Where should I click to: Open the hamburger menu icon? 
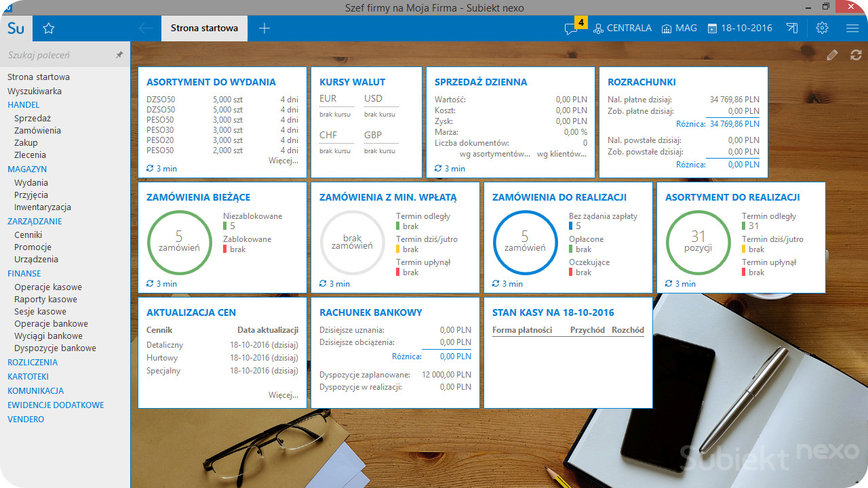[x=853, y=28]
